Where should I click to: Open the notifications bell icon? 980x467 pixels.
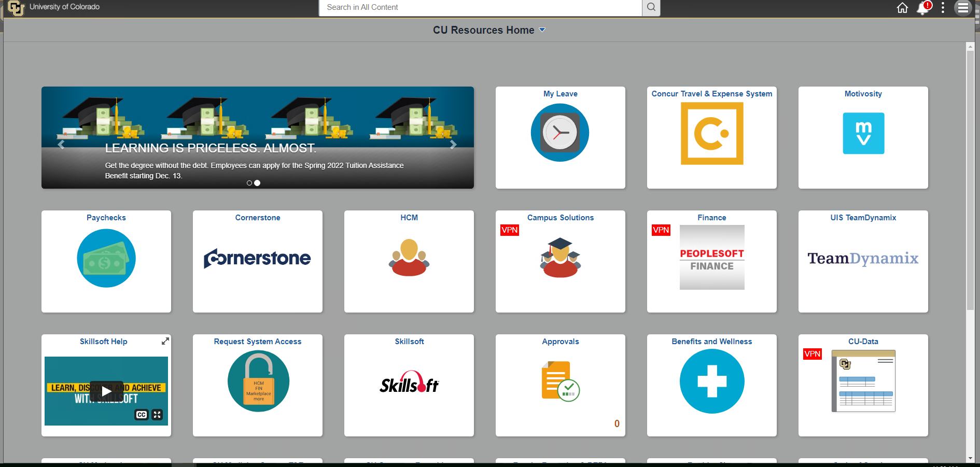(923, 8)
